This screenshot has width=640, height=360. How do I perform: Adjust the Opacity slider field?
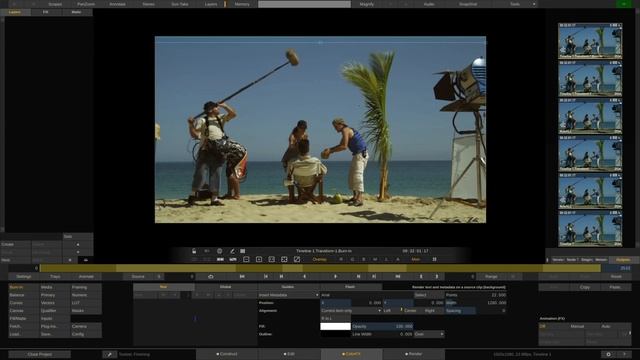coord(382,326)
